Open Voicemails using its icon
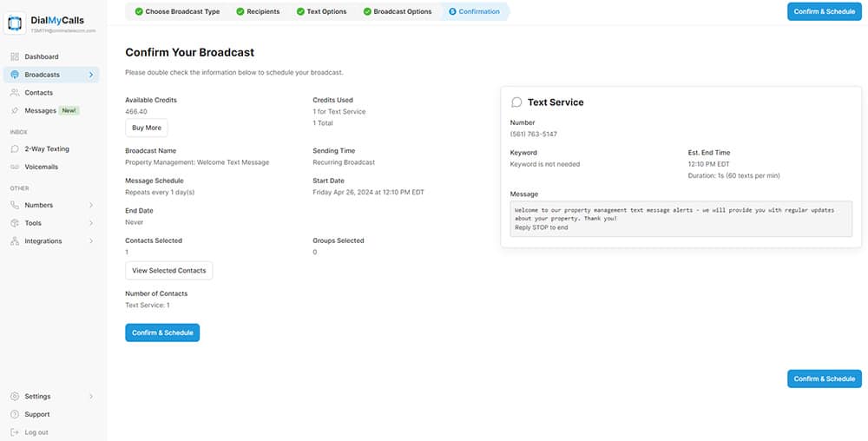Screen dimensions: 868x441 point(15,167)
